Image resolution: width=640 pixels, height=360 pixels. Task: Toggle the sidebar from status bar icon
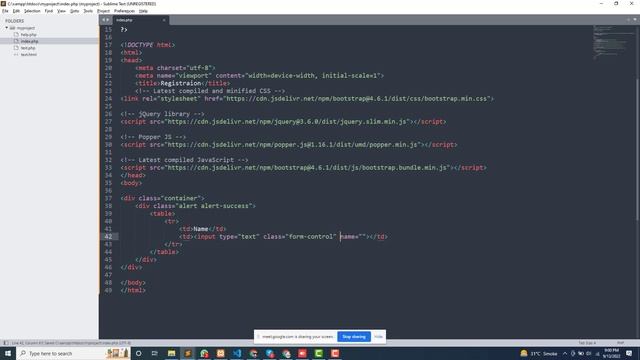[x=6, y=343]
